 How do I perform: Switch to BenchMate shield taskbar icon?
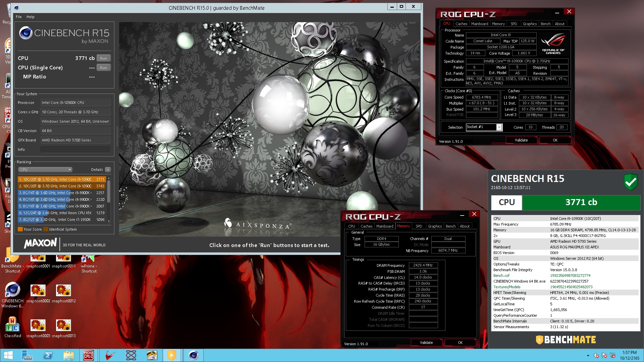click(x=172, y=355)
